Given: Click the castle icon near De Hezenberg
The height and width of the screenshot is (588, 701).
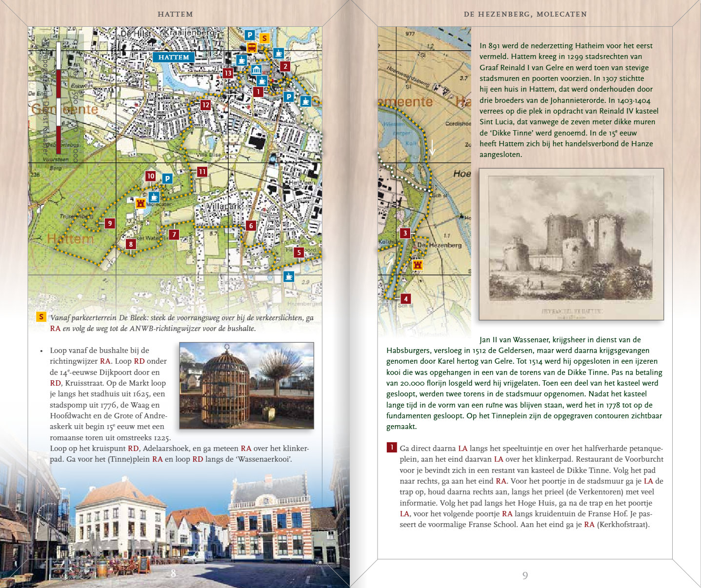Looking at the screenshot, I should pos(418,265).
